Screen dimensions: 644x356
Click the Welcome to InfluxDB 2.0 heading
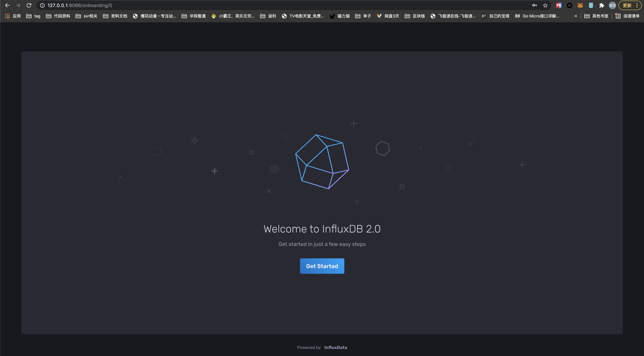click(322, 229)
